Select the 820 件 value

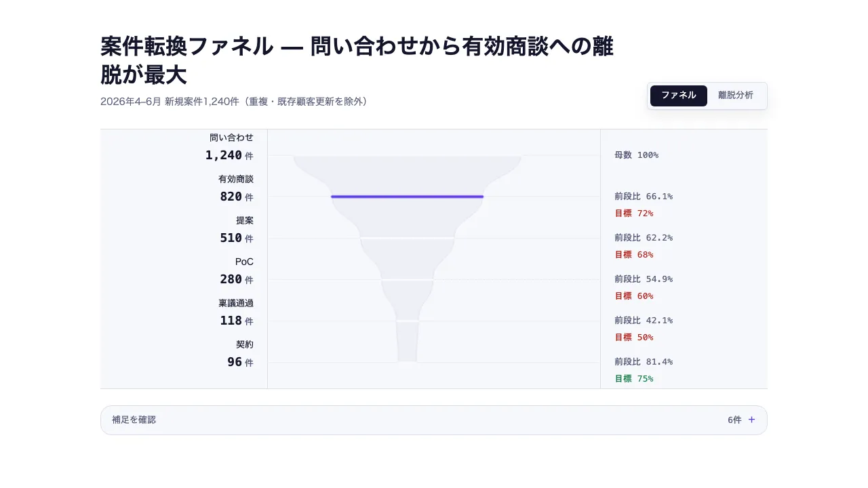(x=237, y=197)
